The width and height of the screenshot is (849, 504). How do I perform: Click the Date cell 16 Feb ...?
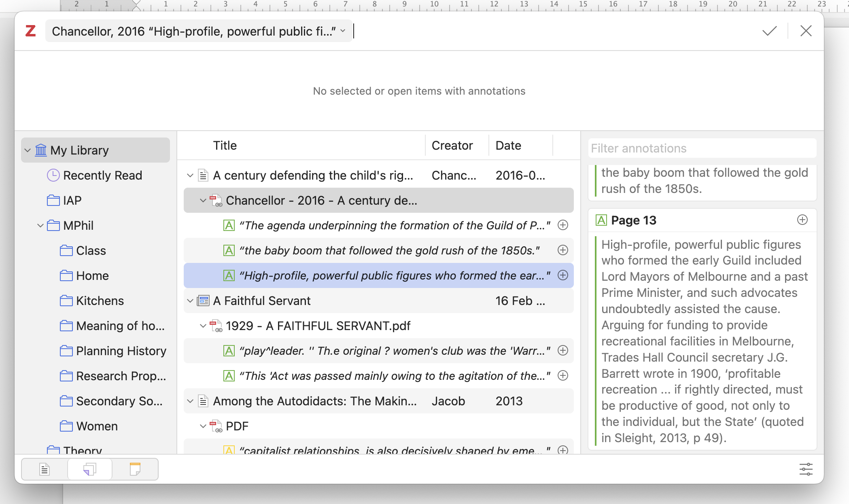click(x=520, y=301)
